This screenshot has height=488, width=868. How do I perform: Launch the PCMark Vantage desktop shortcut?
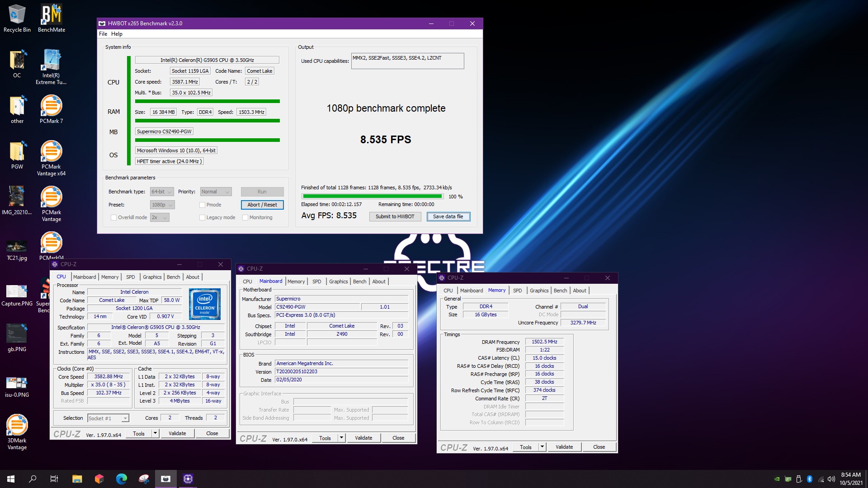[x=52, y=204]
